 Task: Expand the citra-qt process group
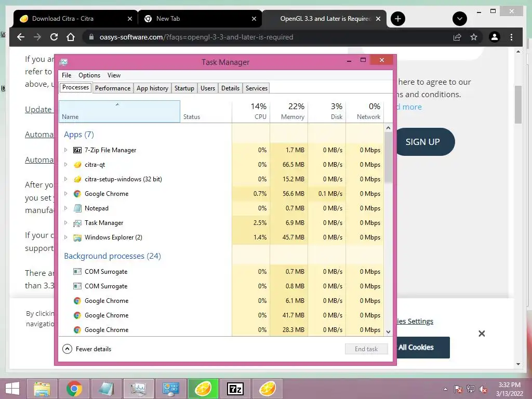(66, 165)
